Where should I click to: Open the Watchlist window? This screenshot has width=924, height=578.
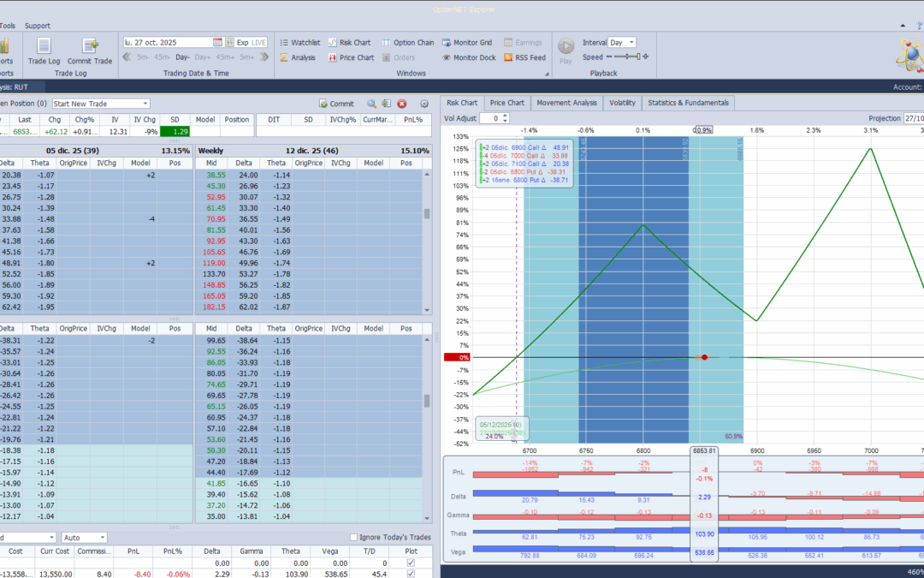tap(299, 43)
